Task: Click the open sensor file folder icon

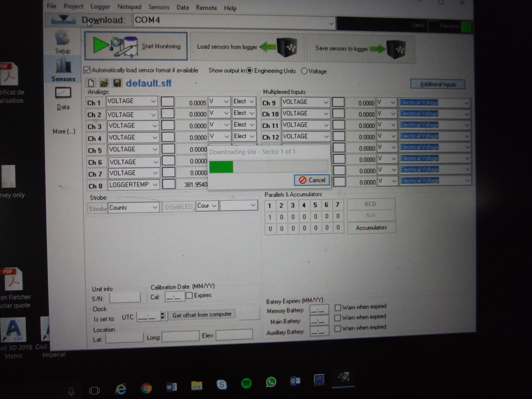Action: [x=104, y=83]
